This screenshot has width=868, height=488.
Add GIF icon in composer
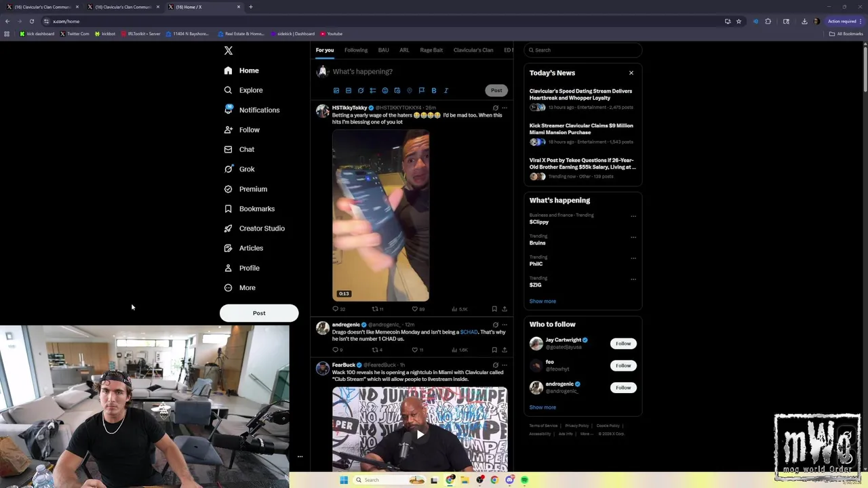point(349,90)
